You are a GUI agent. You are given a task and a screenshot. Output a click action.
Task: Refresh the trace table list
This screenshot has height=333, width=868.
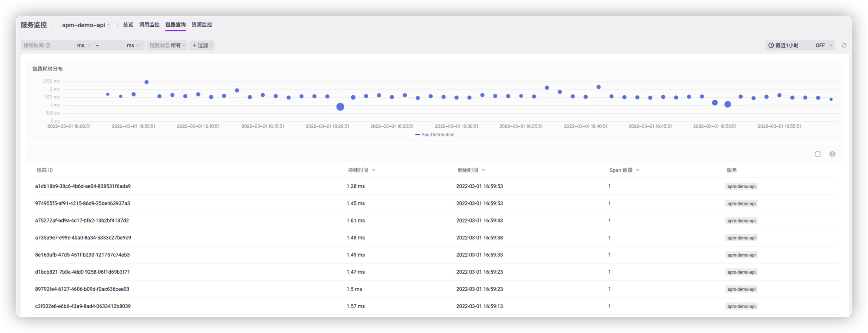coord(818,154)
